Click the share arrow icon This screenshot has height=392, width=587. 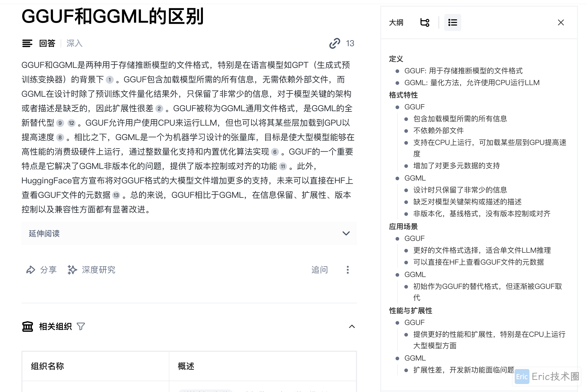point(31,270)
